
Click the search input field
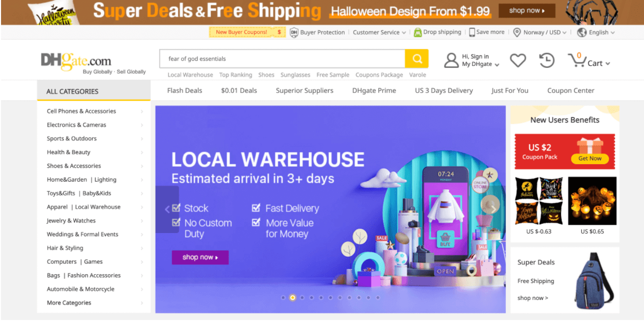point(282,59)
